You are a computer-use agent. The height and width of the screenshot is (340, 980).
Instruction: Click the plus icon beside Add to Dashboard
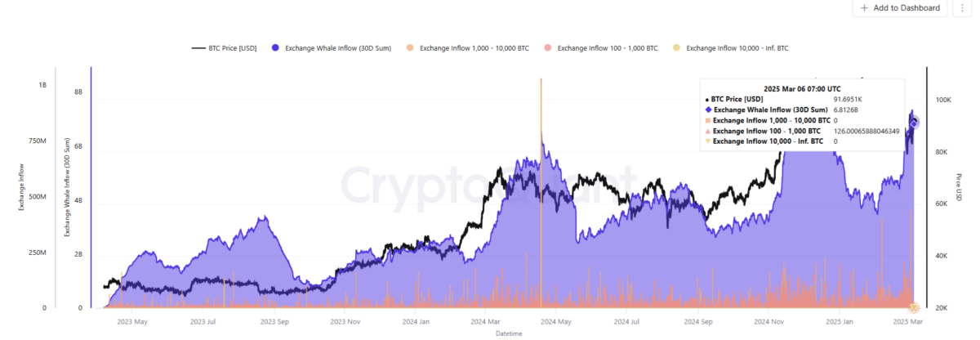point(864,8)
